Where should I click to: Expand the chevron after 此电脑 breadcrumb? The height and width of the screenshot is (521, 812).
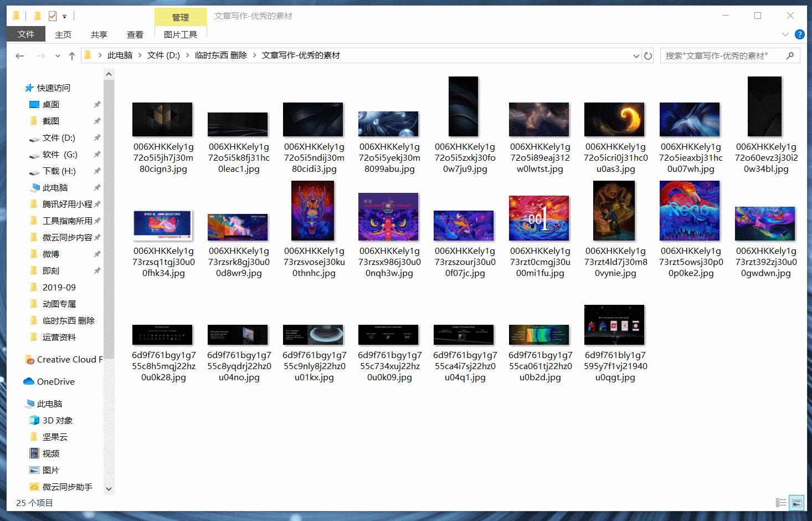(x=140, y=55)
